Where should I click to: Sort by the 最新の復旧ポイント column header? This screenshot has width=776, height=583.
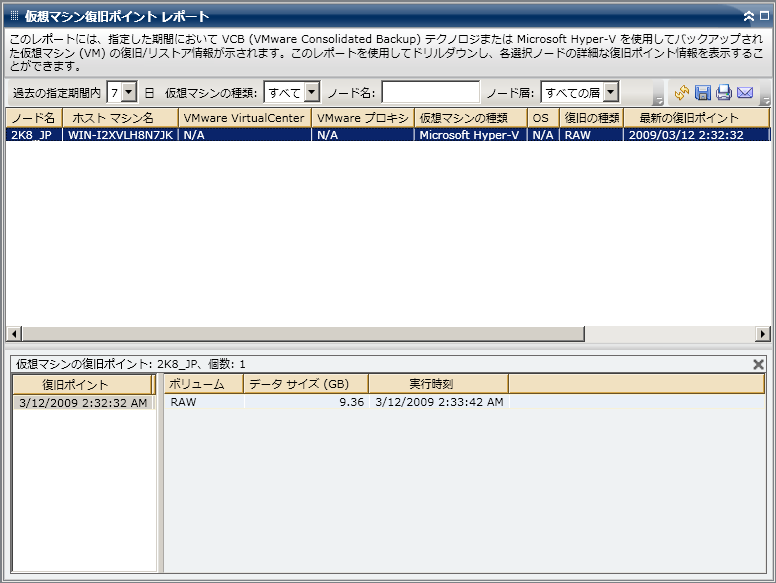[696, 118]
